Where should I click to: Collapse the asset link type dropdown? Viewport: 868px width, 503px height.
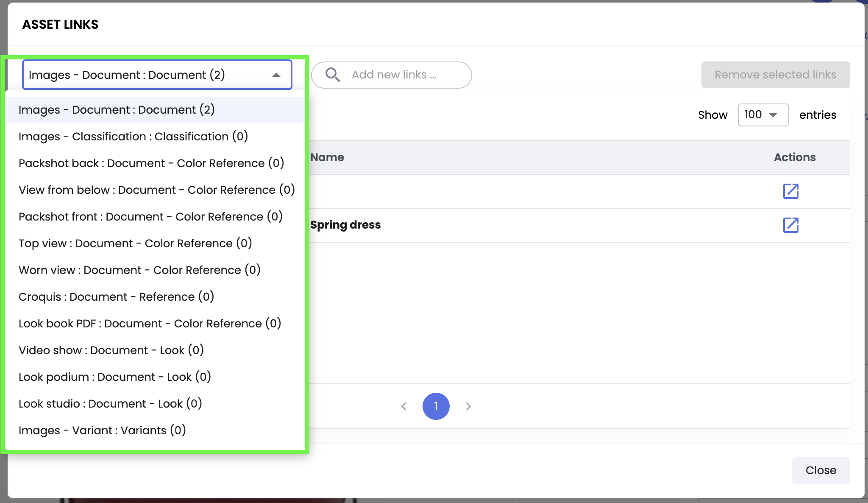pos(276,75)
